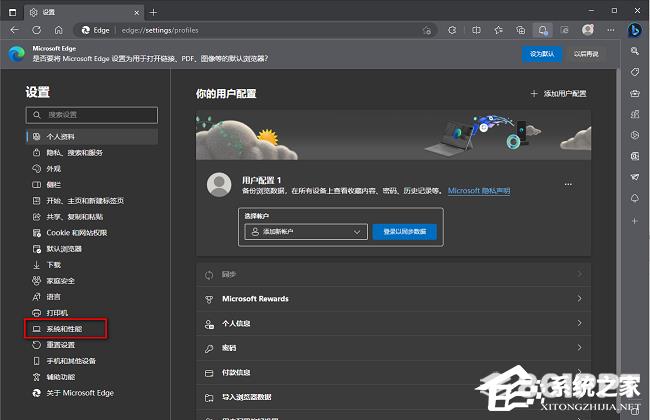Click the address bar favorite/reader icon

pos(427,30)
